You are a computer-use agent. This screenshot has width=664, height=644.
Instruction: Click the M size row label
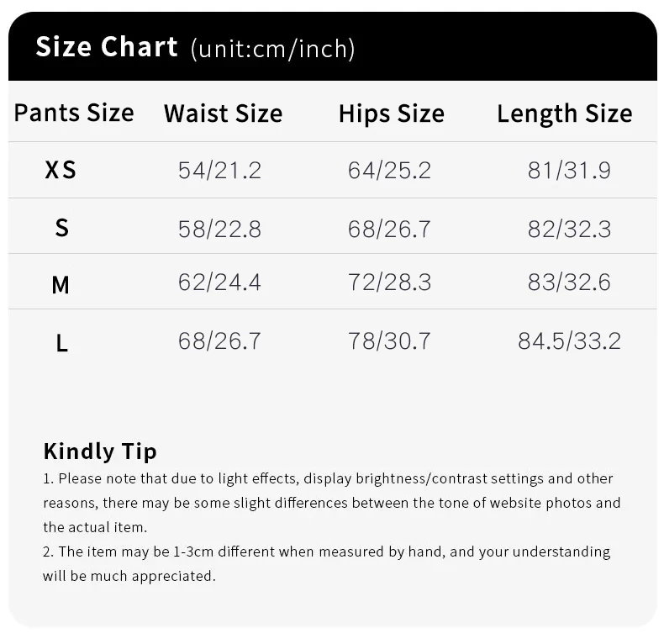click(61, 285)
